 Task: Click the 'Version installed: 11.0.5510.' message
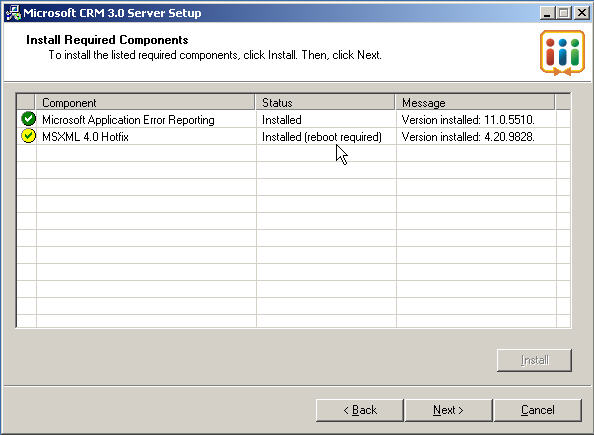pos(468,120)
